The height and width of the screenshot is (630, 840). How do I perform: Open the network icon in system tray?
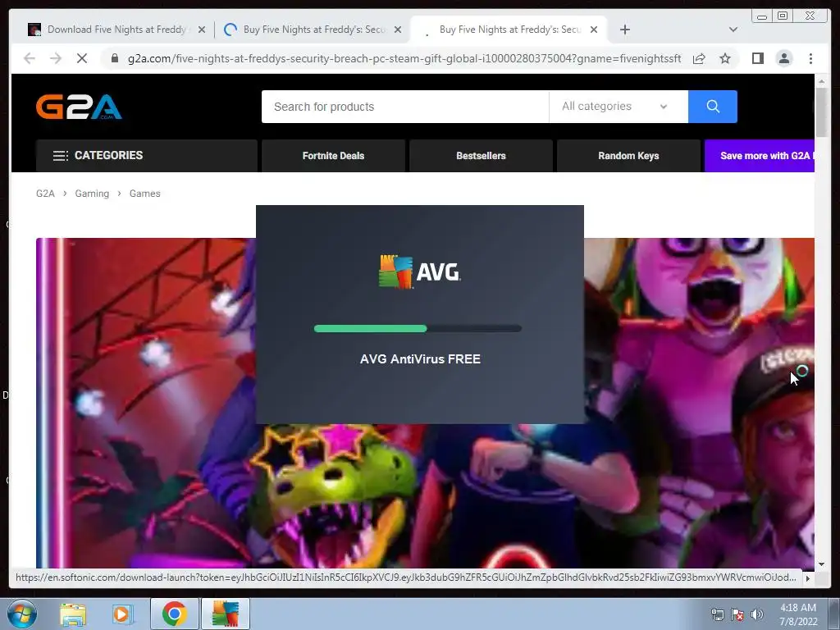pos(717,614)
